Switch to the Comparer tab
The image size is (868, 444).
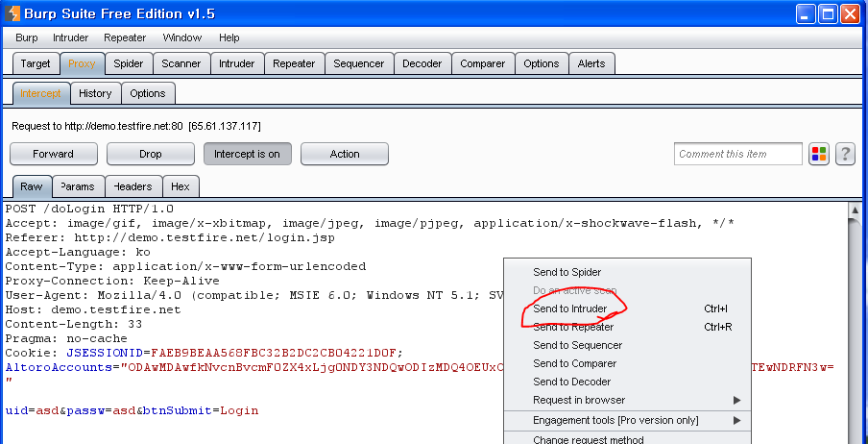tap(483, 63)
